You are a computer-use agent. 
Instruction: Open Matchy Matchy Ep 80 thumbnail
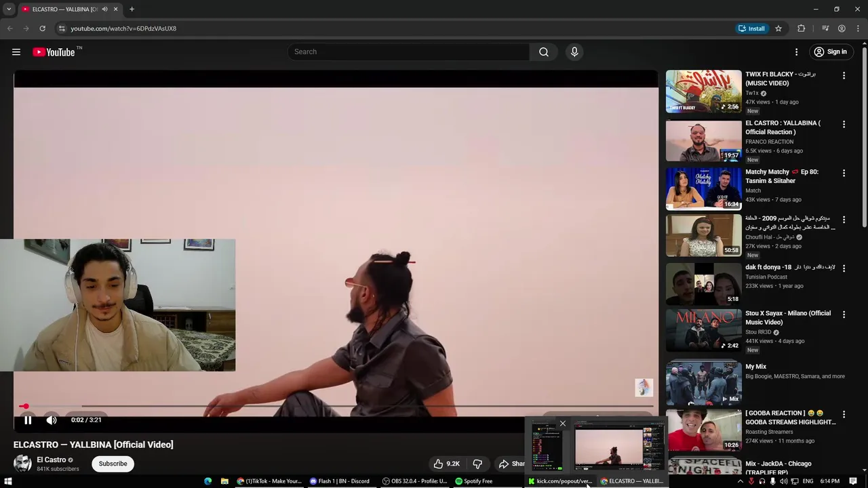pyautogui.click(x=703, y=188)
